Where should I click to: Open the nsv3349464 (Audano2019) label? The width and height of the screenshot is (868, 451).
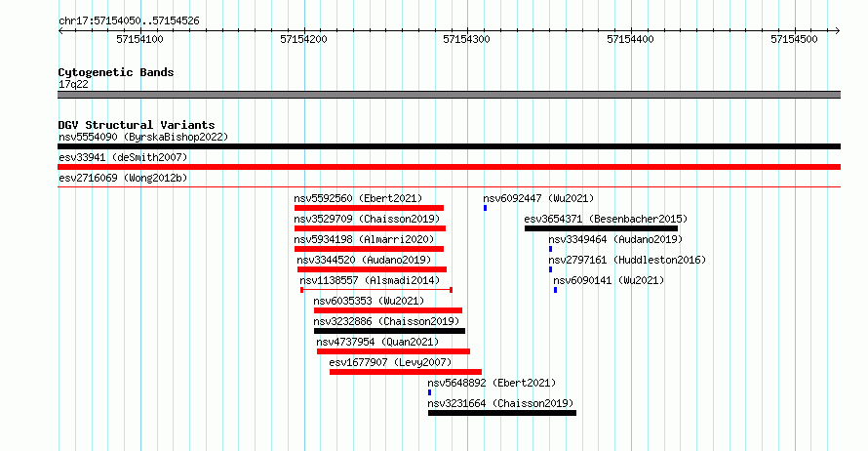tap(615, 239)
